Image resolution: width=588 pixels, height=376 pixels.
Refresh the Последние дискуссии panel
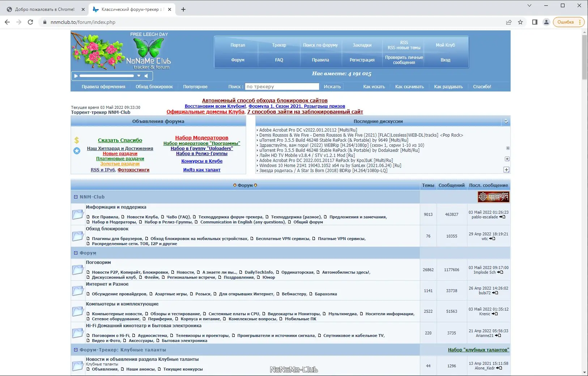[506, 121]
